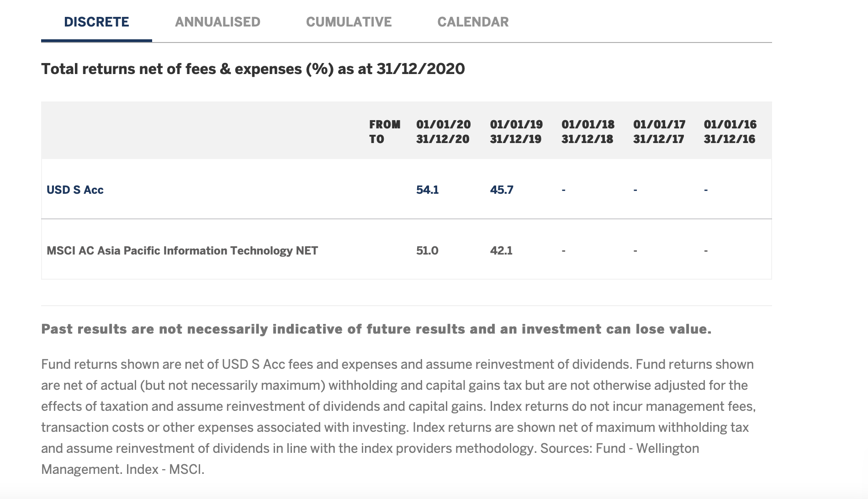868x499 pixels.
Task: Select the 42.1 index return value
Action: pos(501,250)
